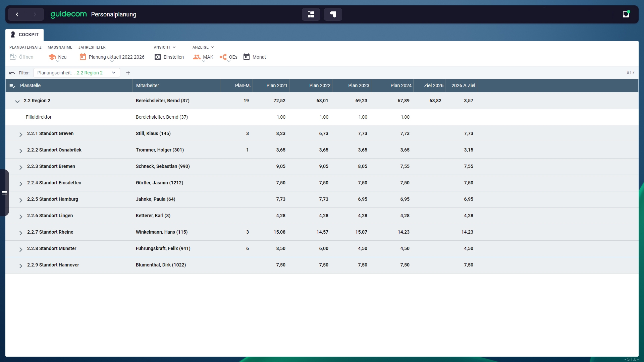
Task: Add a new filter with the plus button
Action: pyautogui.click(x=128, y=73)
